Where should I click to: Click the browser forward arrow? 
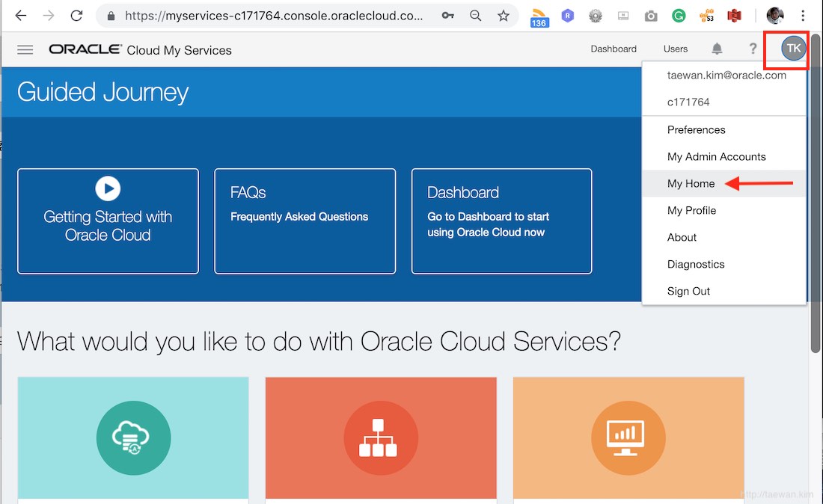49,16
